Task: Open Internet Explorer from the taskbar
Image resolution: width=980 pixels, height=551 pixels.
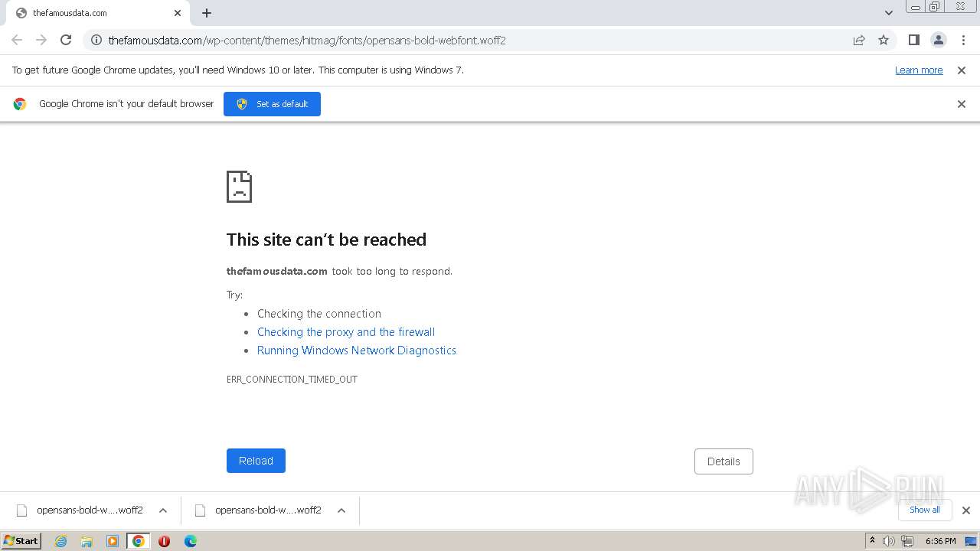Action: pyautogui.click(x=61, y=541)
